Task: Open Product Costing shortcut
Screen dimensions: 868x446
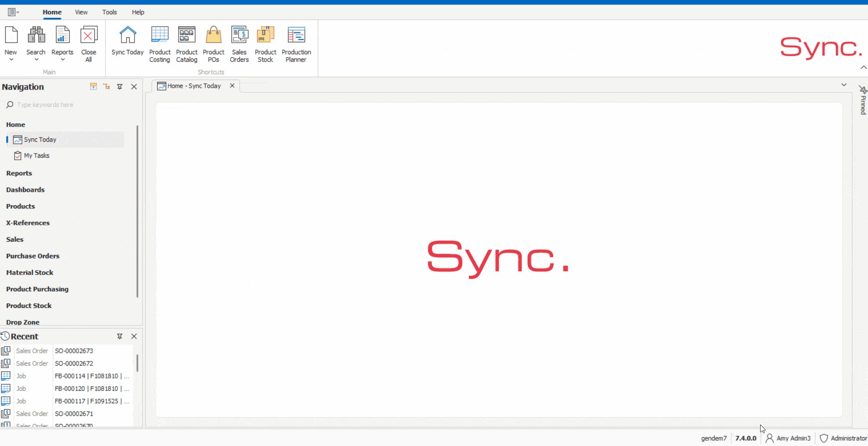Action: [160, 44]
